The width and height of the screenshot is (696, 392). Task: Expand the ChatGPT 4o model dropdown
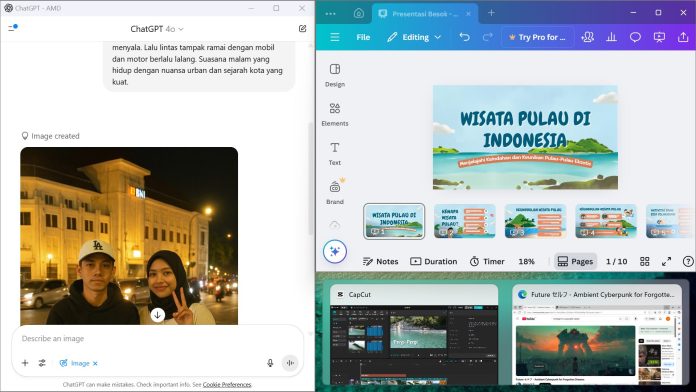(x=157, y=29)
